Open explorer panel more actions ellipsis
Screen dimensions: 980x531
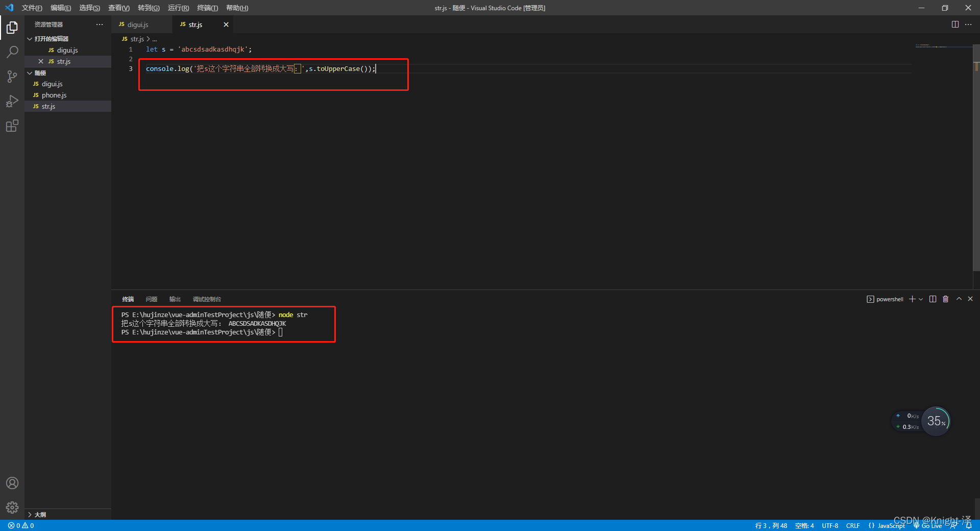pyautogui.click(x=100, y=25)
